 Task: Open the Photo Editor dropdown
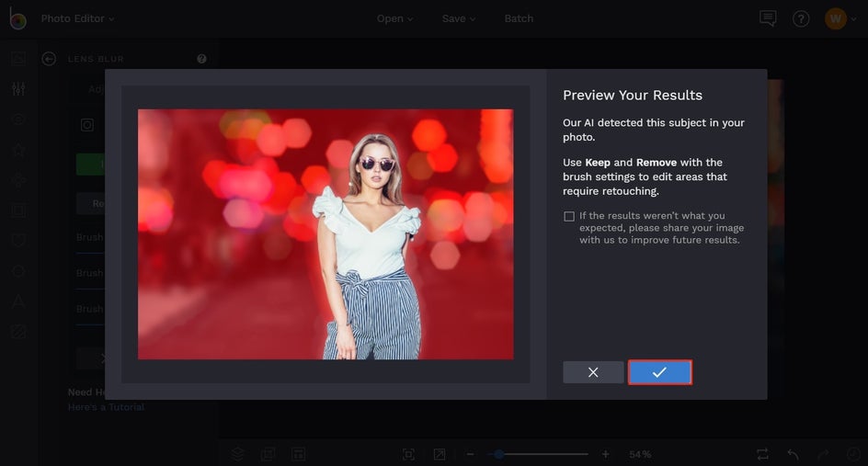click(77, 18)
